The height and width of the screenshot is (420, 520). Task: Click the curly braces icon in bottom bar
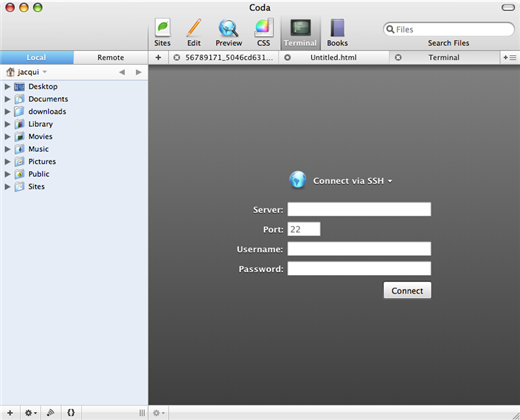point(71,413)
